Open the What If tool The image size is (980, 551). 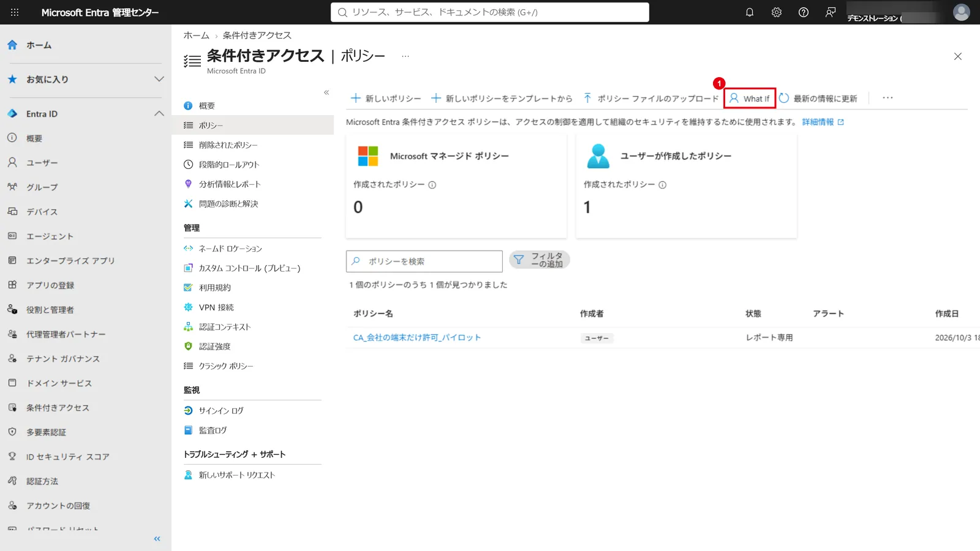[750, 99]
